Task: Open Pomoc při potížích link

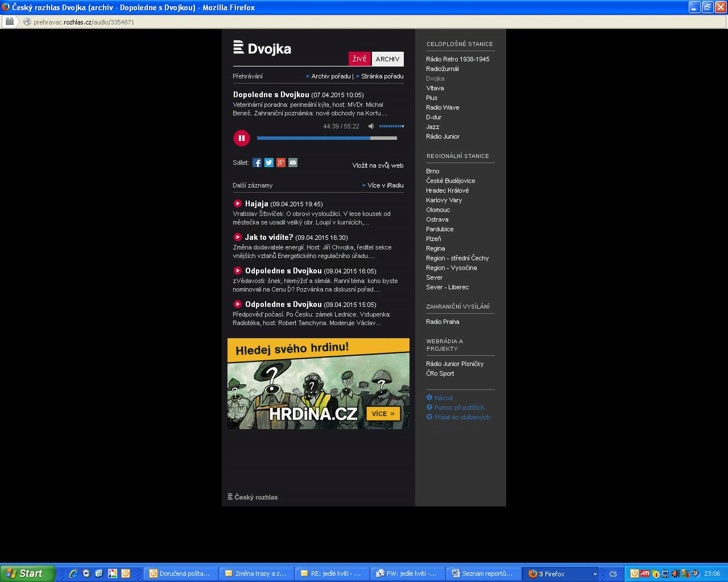Action: tap(460, 408)
